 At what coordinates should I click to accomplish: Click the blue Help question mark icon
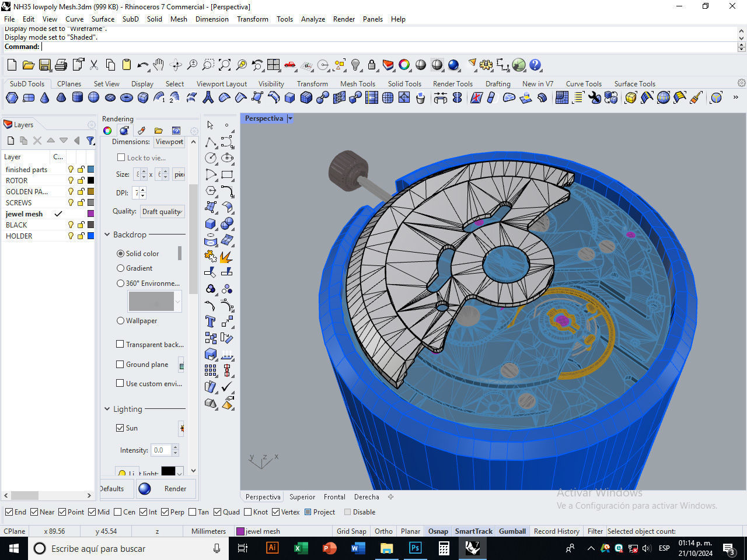tap(535, 65)
